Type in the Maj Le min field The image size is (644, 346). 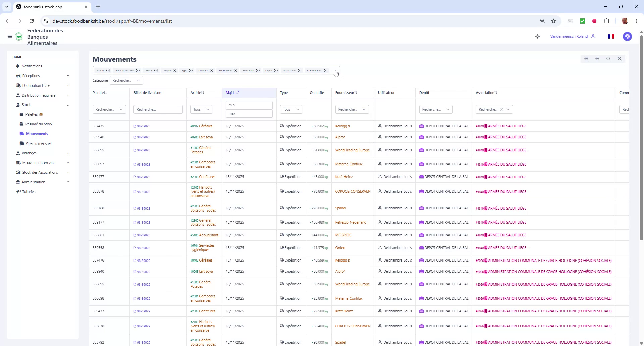click(249, 105)
